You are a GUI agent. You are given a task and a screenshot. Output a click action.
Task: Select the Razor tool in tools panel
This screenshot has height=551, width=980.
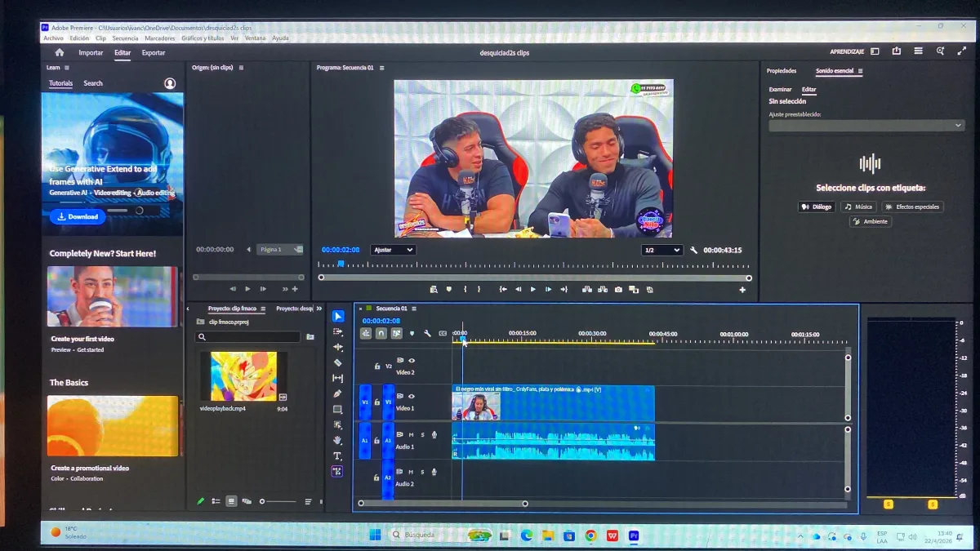338,362
